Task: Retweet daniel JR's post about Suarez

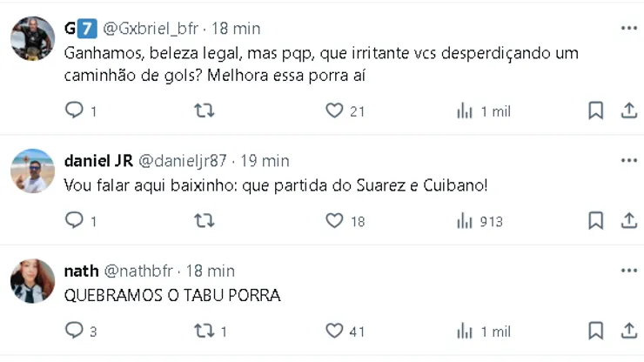Action: [204, 221]
